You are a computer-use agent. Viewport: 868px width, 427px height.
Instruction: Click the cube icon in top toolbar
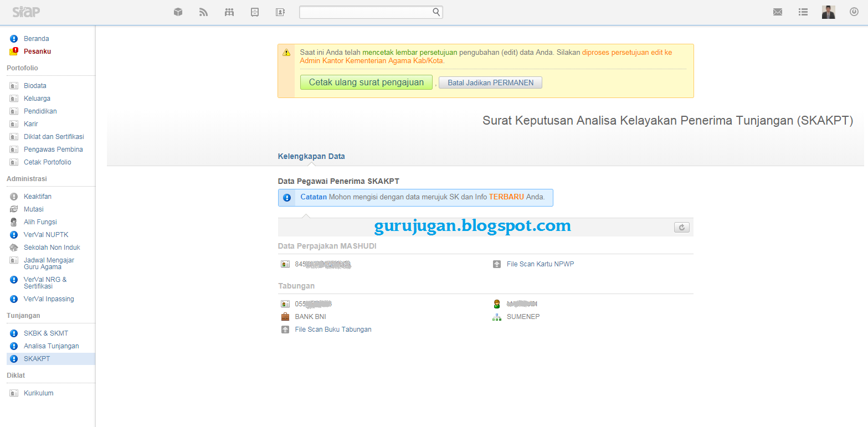click(x=178, y=12)
